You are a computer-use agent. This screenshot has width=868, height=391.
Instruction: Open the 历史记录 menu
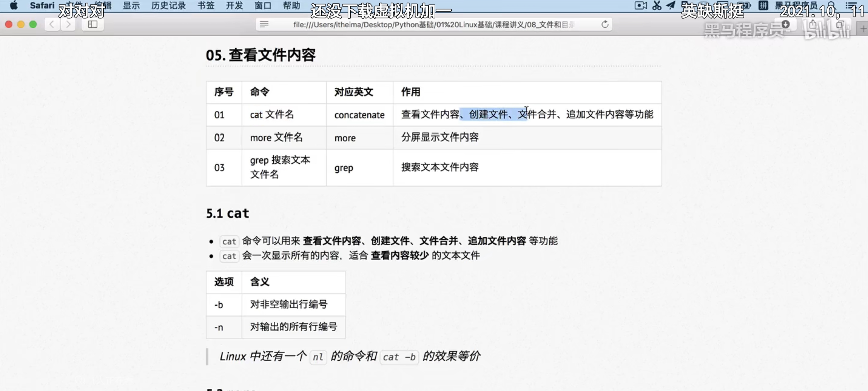(168, 6)
